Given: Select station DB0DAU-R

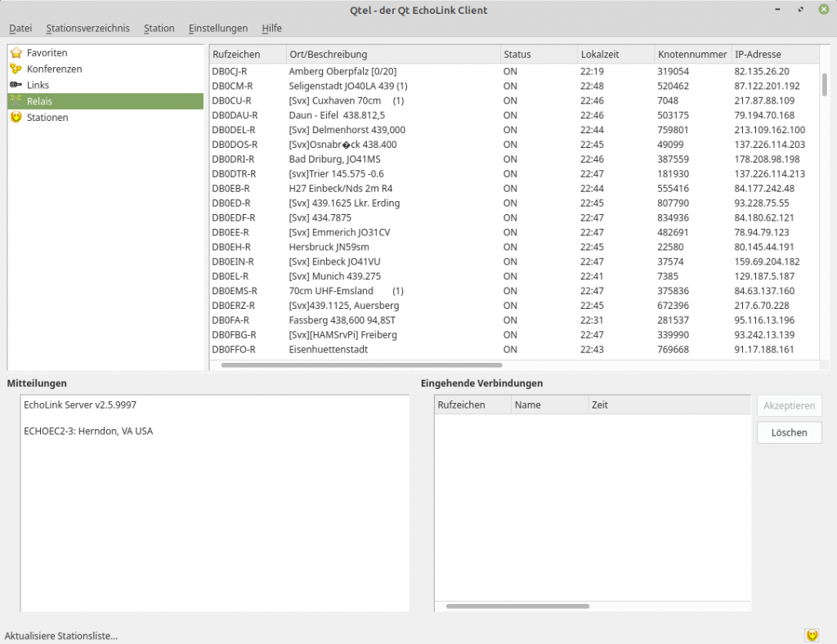Looking at the screenshot, I should [x=235, y=115].
